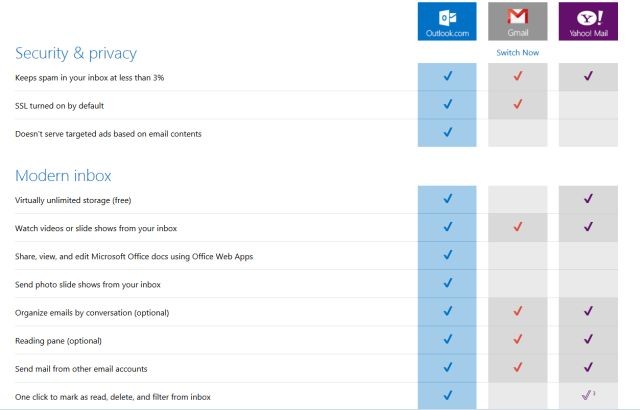Click the Modern inbox heading
Image resolution: width=640 pixels, height=410 pixels.
tap(63, 175)
